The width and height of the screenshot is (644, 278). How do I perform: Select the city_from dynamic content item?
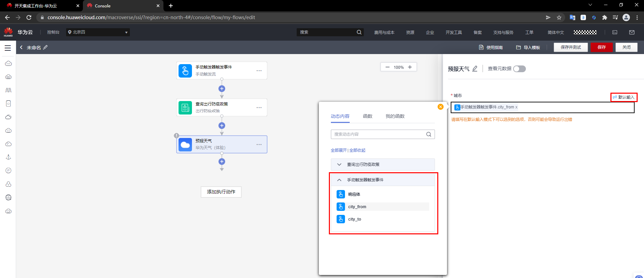coord(383,207)
